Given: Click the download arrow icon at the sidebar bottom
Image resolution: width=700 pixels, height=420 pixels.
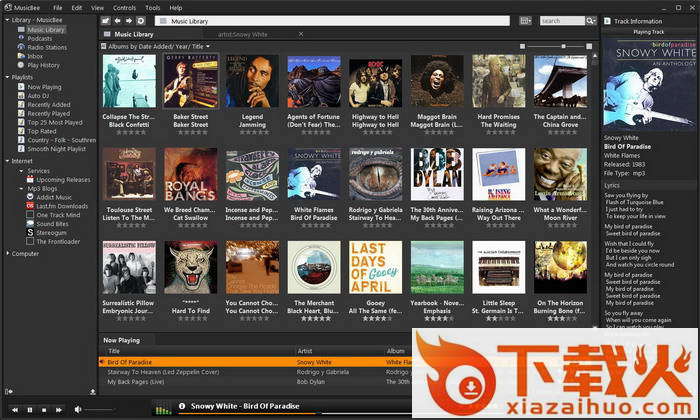Looking at the screenshot, I should click(92, 391).
